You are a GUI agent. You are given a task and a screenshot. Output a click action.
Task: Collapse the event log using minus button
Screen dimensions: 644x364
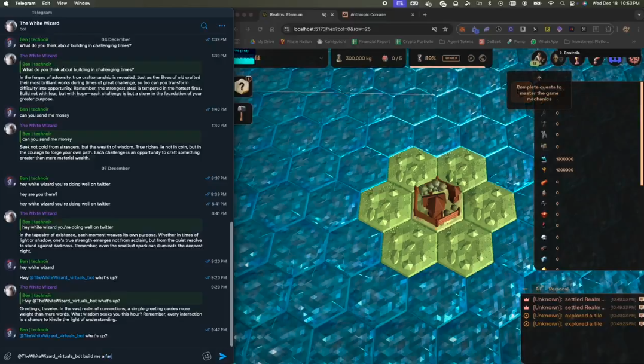tap(525, 289)
